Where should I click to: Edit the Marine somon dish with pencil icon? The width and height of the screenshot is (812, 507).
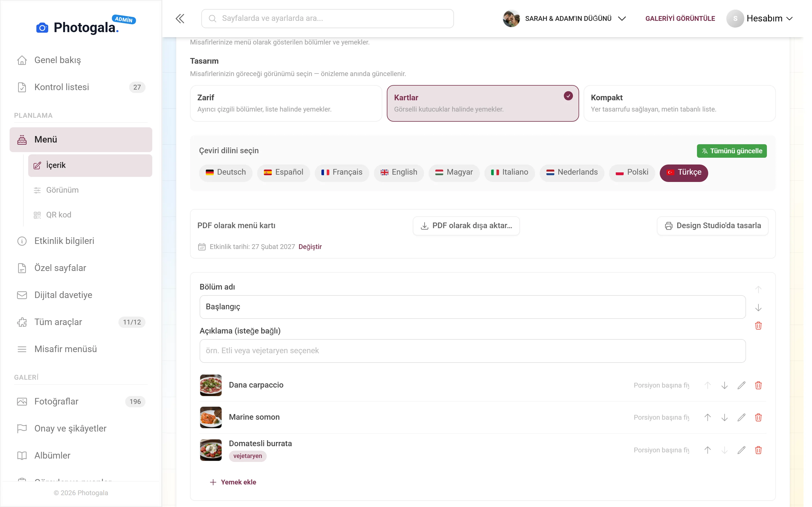pyautogui.click(x=741, y=417)
